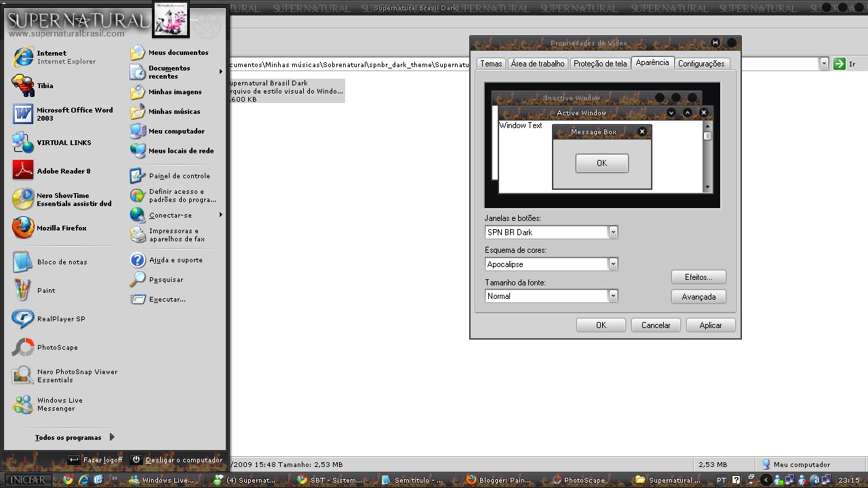
Task: Click the Efeitos... button
Action: tap(698, 277)
